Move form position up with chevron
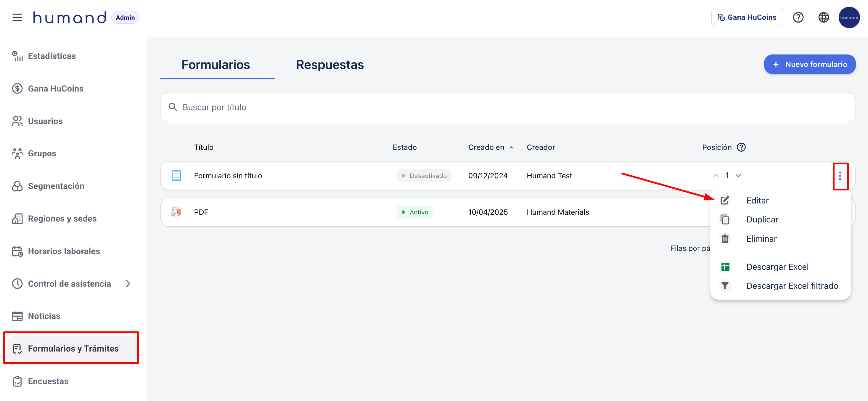The height and width of the screenshot is (401, 868). [715, 176]
